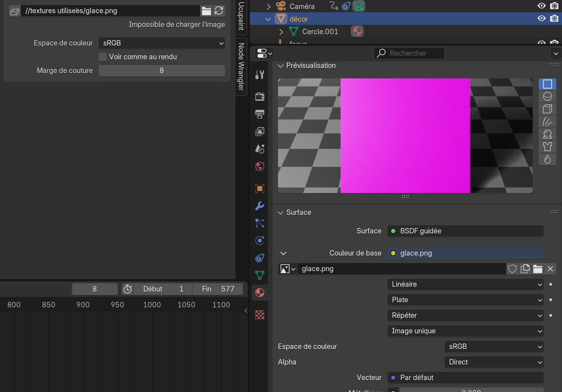Open the Object Data mesh tab
The height and width of the screenshot is (392, 562).
[x=259, y=275]
